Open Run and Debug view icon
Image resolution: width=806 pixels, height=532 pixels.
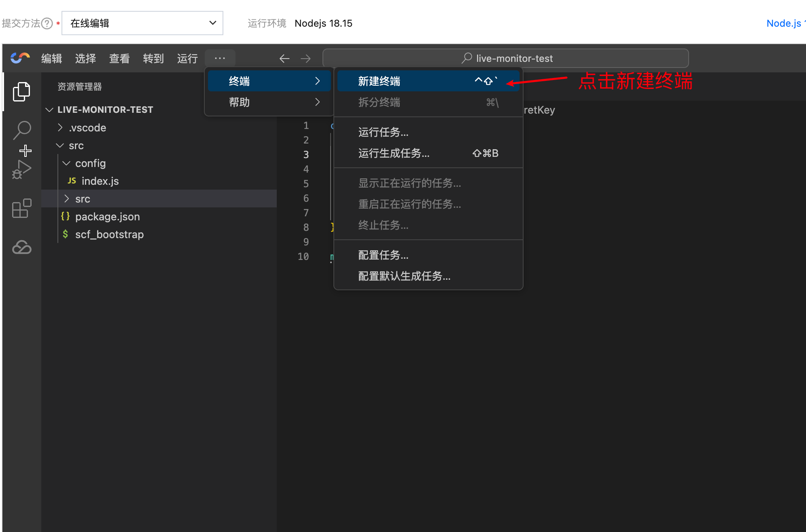click(22, 170)
